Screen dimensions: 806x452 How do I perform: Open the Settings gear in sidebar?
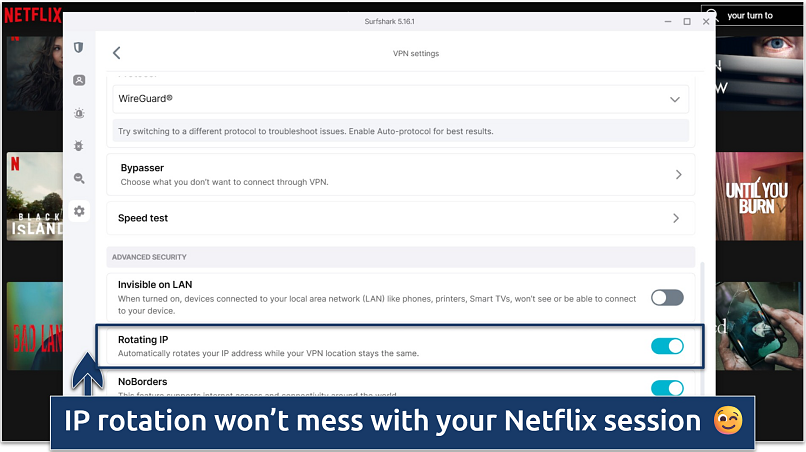pyautogui.click(x=79, y=211)
